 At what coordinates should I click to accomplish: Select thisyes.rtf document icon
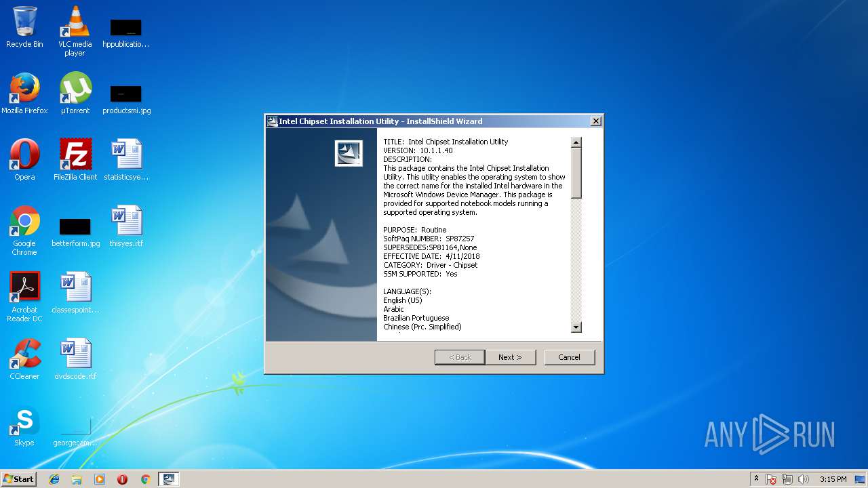click(x=126, y=226)
